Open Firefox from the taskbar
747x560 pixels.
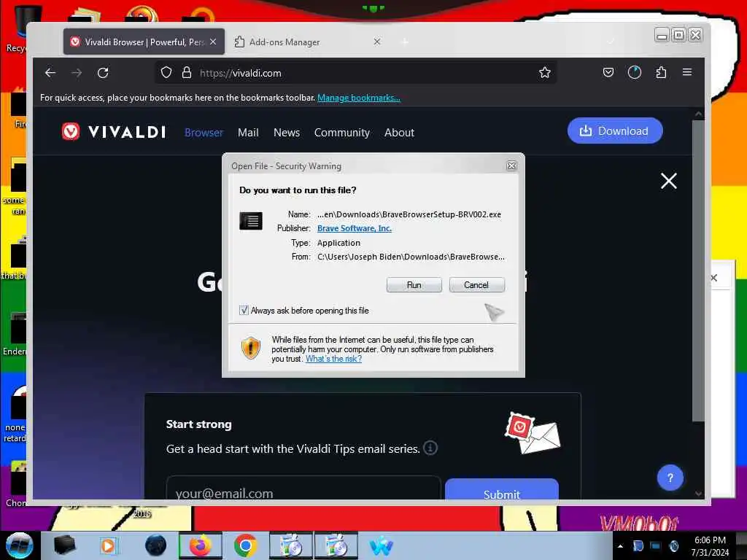201,545
